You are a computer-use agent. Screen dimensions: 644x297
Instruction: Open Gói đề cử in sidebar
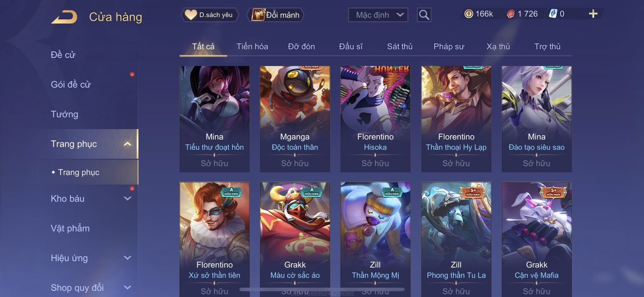point(71,84)
